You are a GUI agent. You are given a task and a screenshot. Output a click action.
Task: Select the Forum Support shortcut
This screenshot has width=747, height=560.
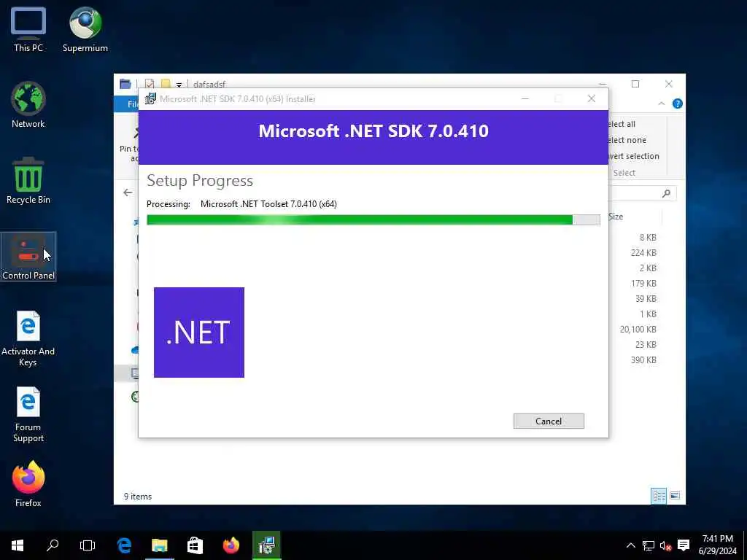[28, 415]
